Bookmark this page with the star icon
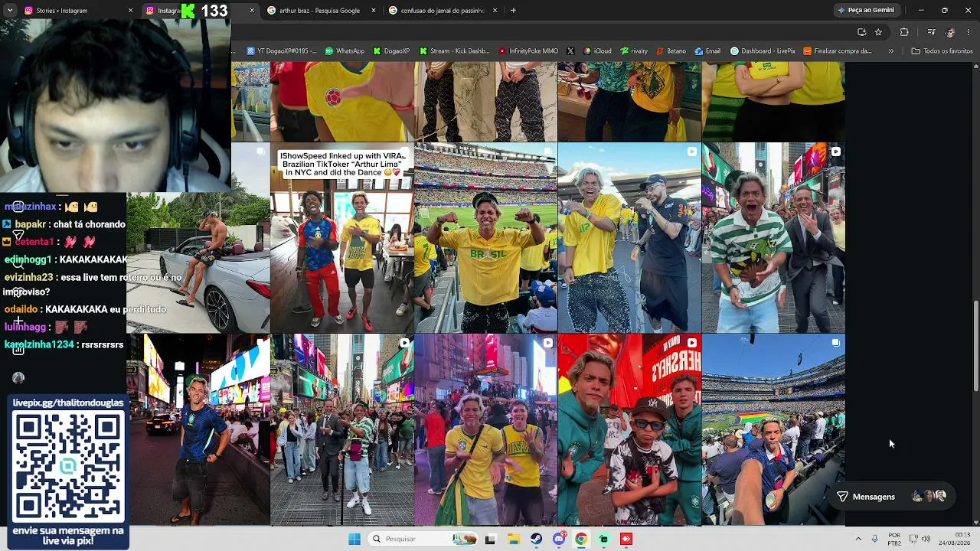Image resolution: width=980 pixels, height=551 pixels. click(878, 32)
